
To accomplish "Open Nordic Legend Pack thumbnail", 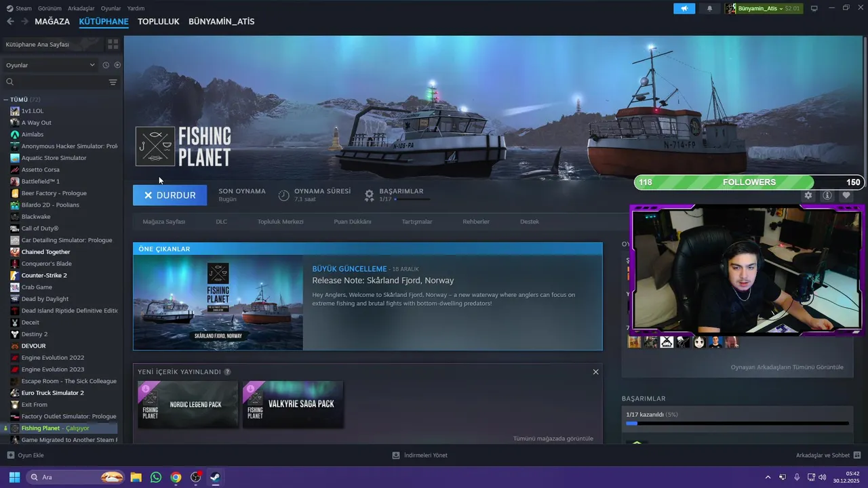I will click(188, 405).
